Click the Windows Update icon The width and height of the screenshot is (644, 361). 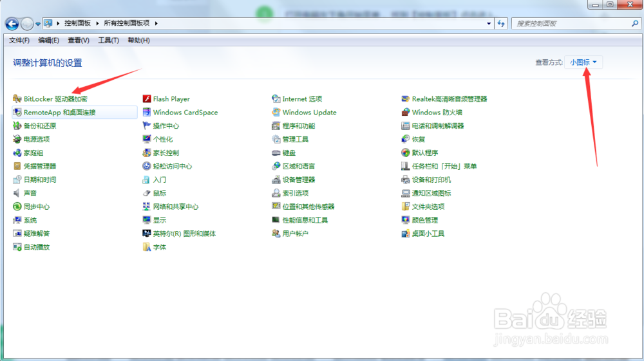point(276,113)
